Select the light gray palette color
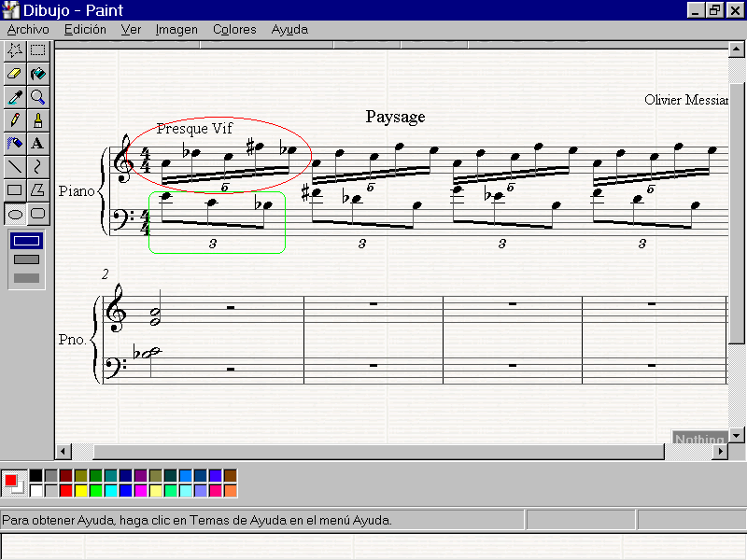Screen dimensions: 747x560 (51, 491)
